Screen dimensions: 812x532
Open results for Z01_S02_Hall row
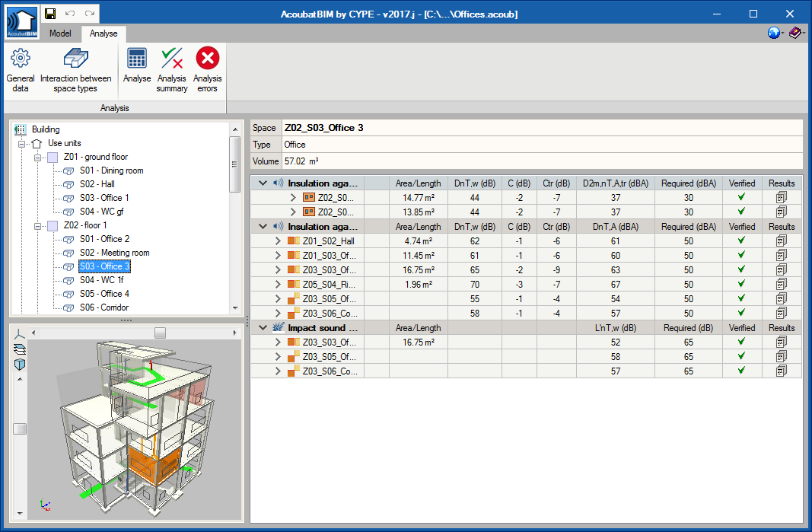coord(782,241)
